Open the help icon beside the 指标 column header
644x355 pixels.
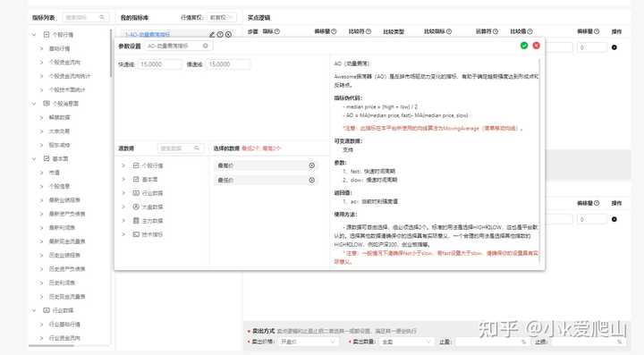click(x=277, y=31)
